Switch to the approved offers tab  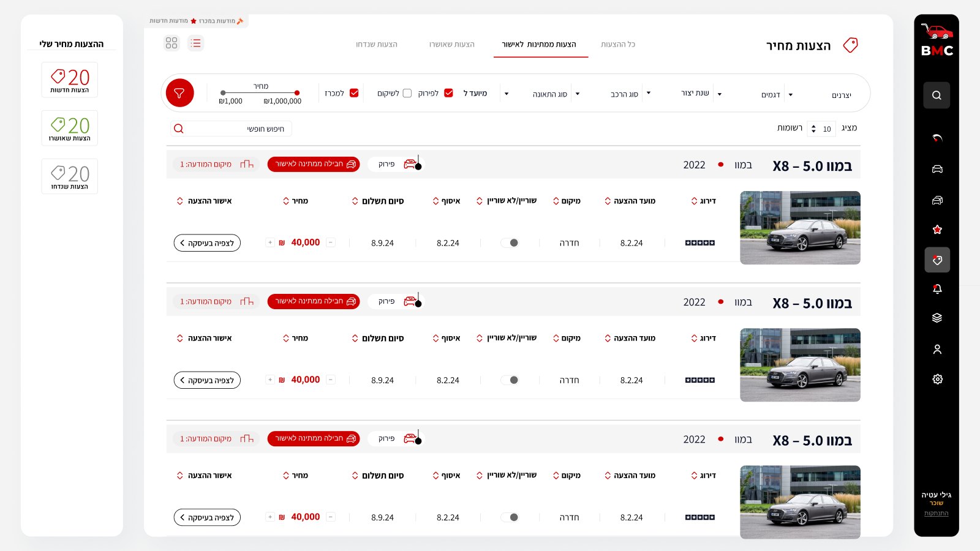point(452,44)
